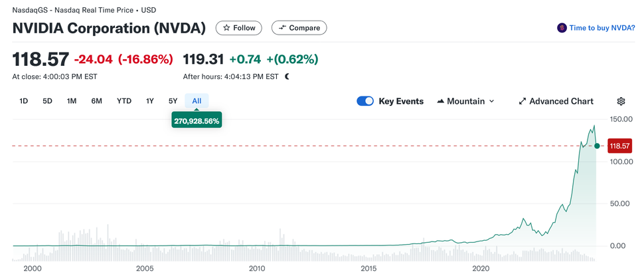This screenshot has height=280, width=644.
Task: Select the 1M time range
Action: 72,101
